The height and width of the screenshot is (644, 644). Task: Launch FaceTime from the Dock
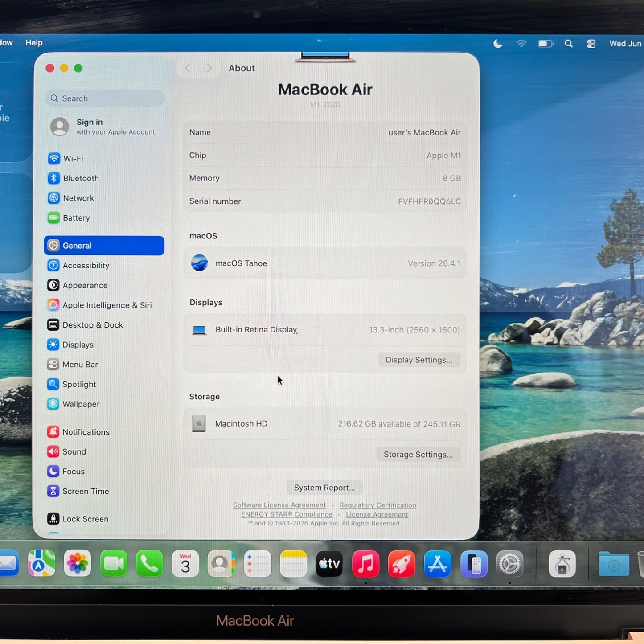[x=114, y=563]
